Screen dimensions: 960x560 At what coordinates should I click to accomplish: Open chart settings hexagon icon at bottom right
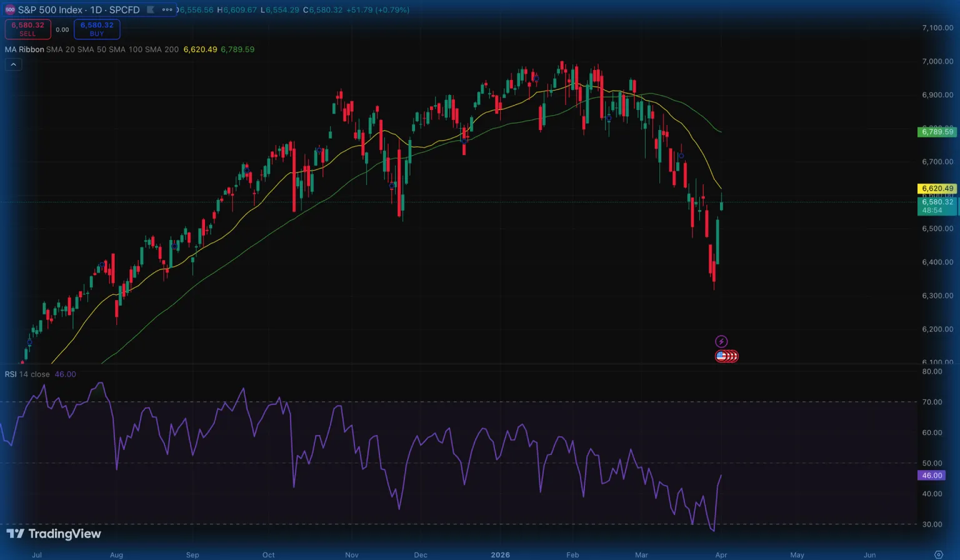click(938, 554)
